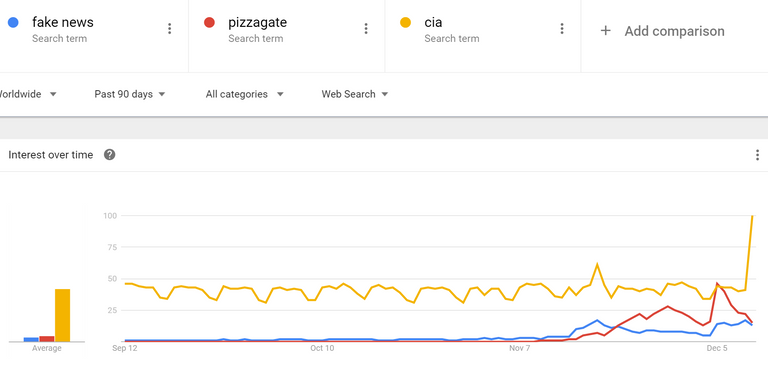The image size is (768, 383).
Task: Open options menu for fake news term
Action: tap(169, 28)
